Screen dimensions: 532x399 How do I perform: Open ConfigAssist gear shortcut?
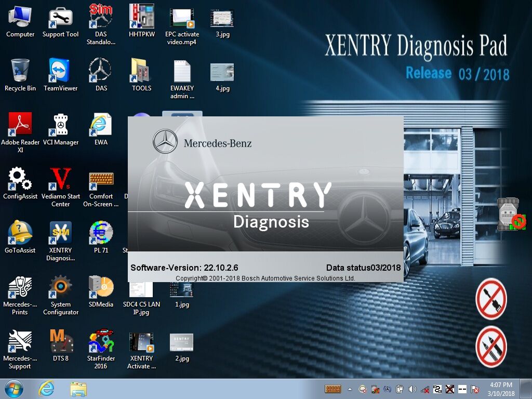20,183
